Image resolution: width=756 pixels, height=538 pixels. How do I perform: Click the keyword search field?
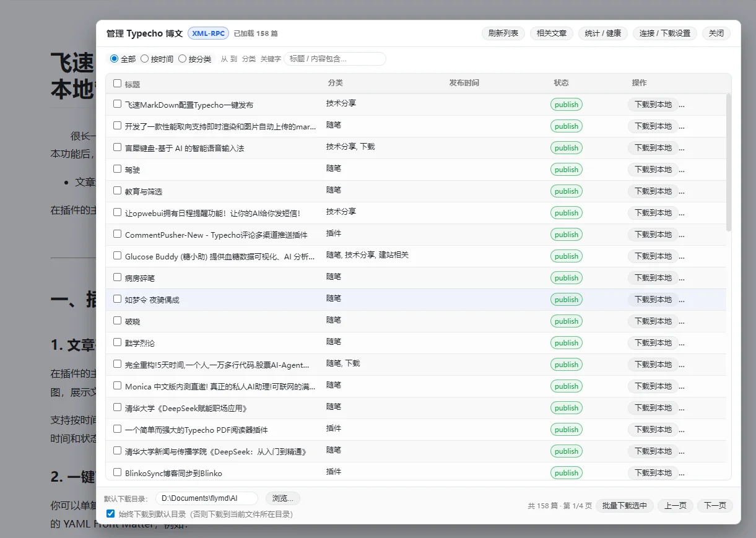click(334, 59)
